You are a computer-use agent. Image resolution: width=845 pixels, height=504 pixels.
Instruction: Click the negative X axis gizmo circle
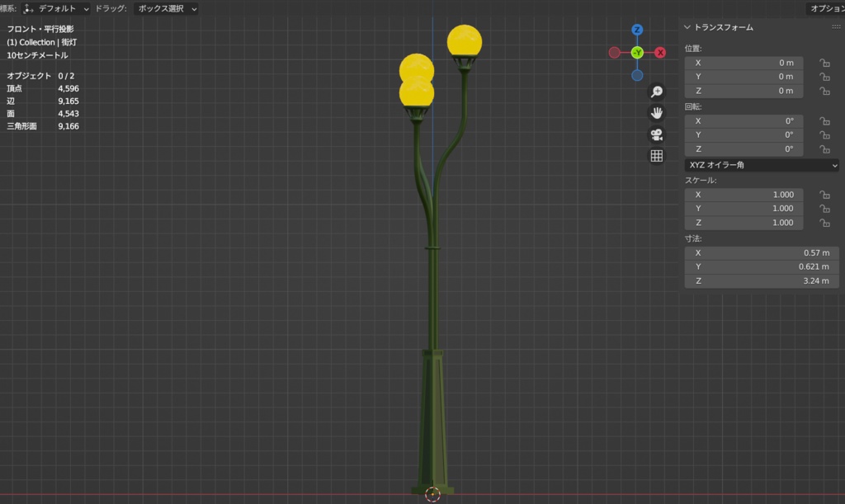tap(614, 53)
